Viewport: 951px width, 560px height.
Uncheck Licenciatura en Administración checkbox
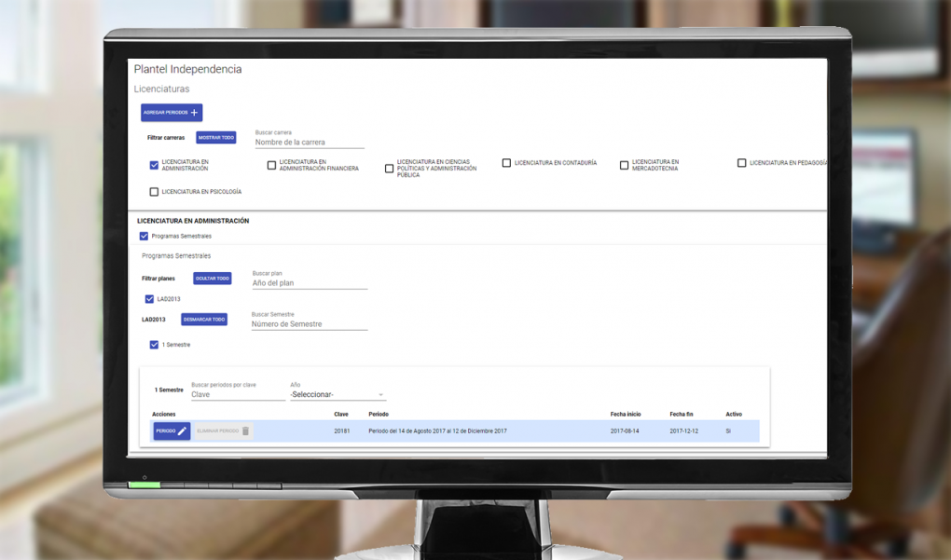click(x=154, y=166)
